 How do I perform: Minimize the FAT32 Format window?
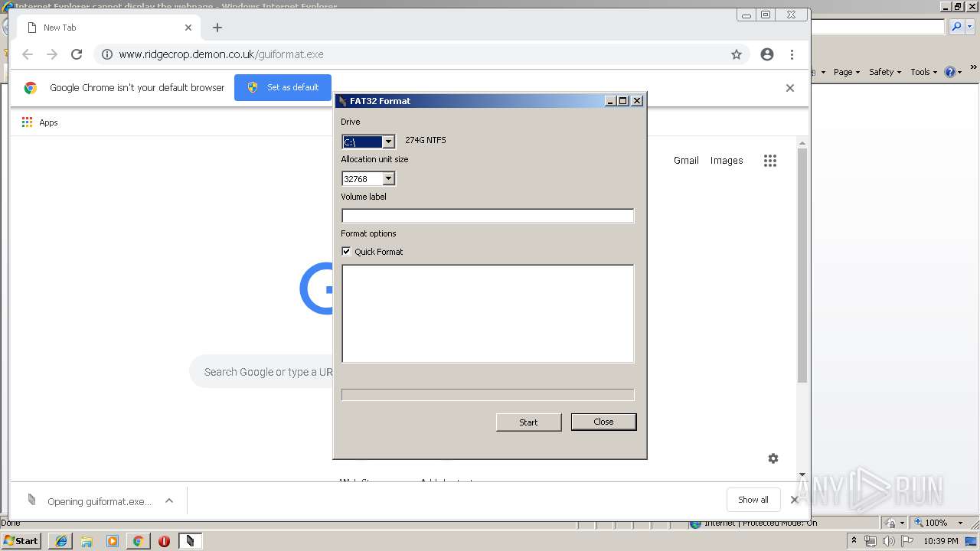610,101
